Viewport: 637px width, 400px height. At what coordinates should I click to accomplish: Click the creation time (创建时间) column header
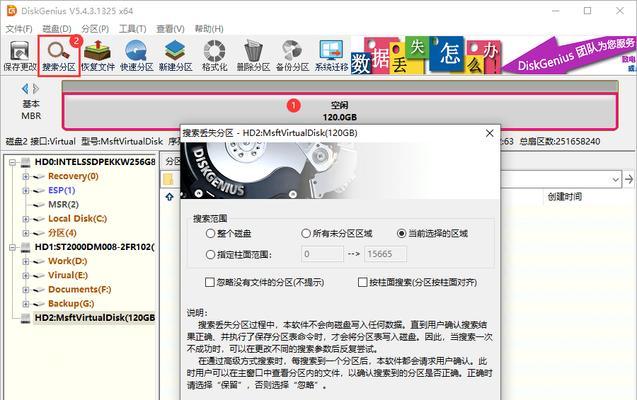point(565,197)
